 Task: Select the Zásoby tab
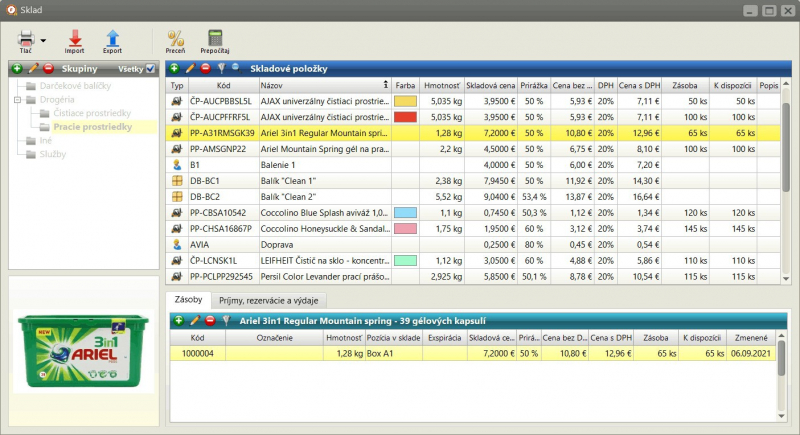click(x=188, y=300)
